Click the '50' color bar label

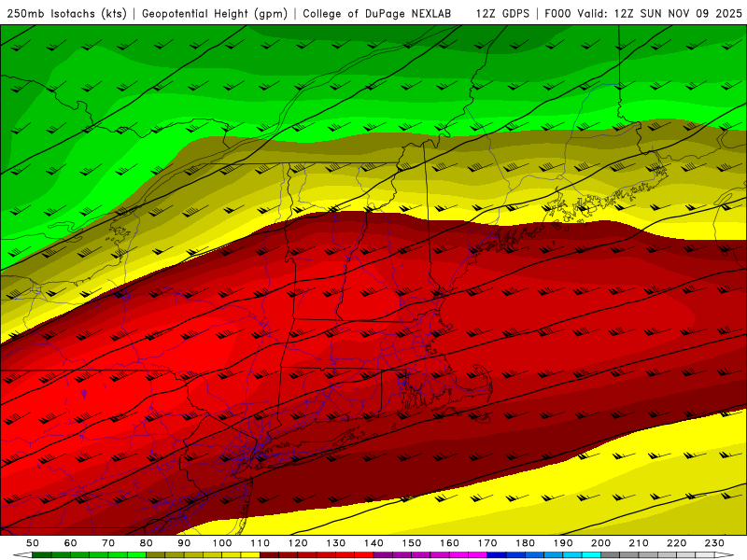pyautogui.click(x=33, y=543)
